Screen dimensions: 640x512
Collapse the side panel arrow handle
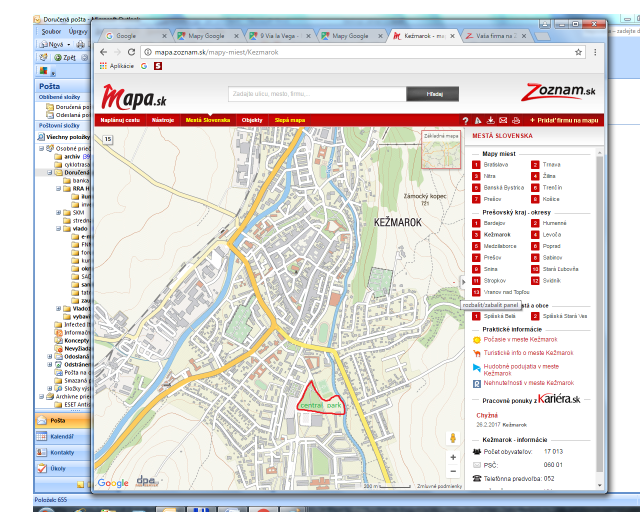pyautogui.click(x=463, y=282)
